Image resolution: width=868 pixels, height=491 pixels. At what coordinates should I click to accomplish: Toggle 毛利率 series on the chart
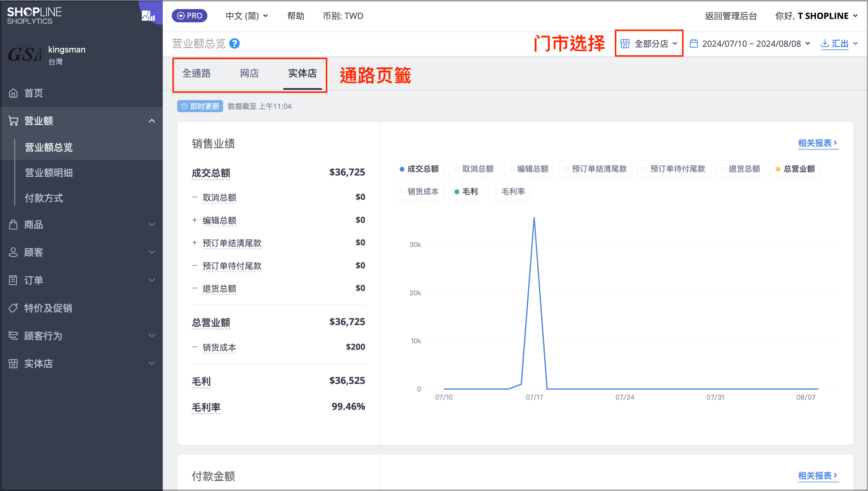click(509, 192)
